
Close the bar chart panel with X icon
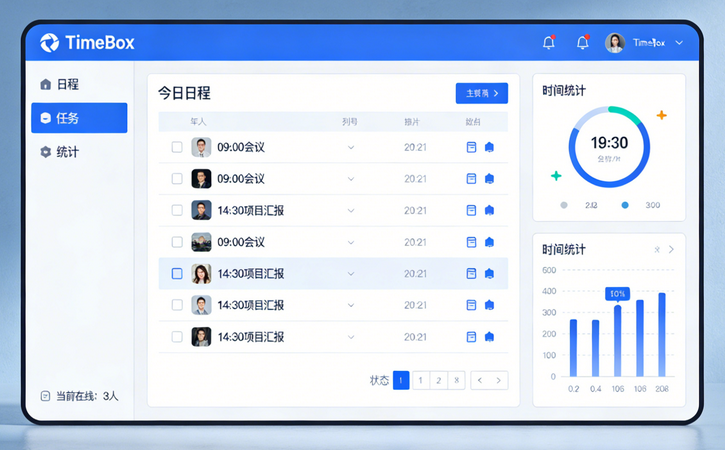[x=657, y=249]
